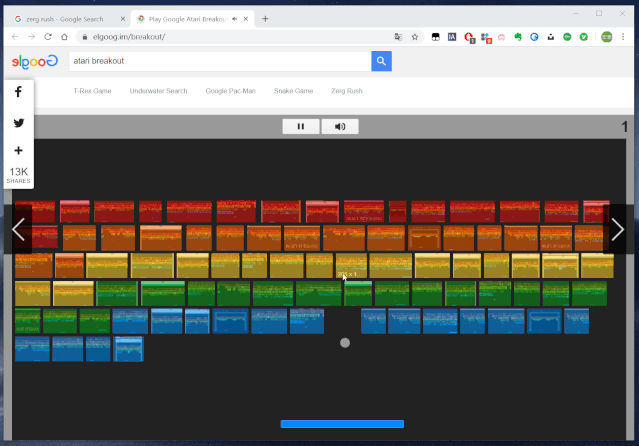The height and width of the screenshot is (446, 639).
Task: Focus the atari breakout search field
Action: (220, 61)
